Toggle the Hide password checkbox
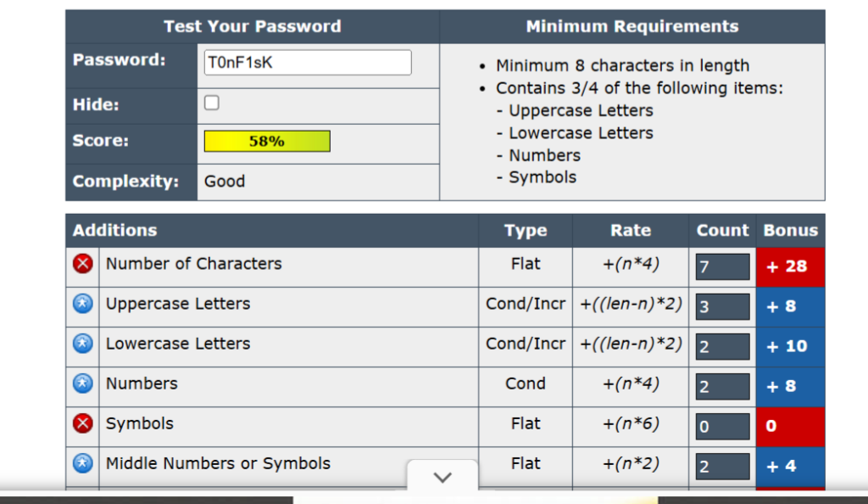 click(212, 103)
